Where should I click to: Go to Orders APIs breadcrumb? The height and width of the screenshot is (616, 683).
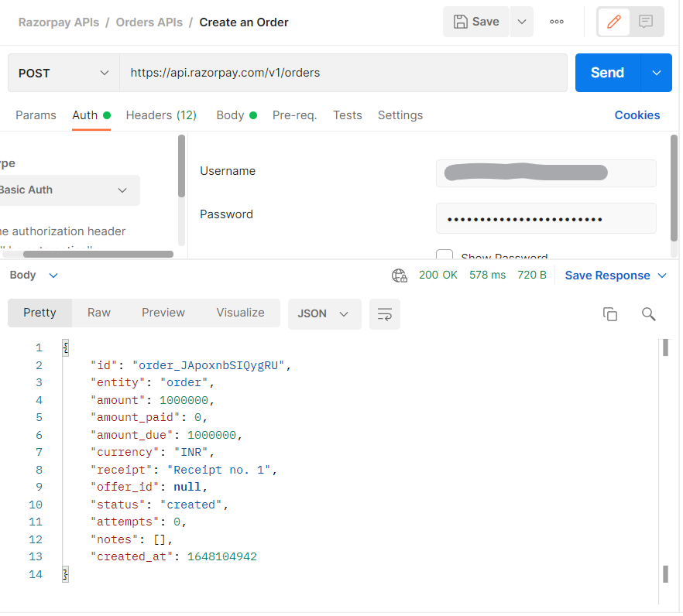[149, 22]
